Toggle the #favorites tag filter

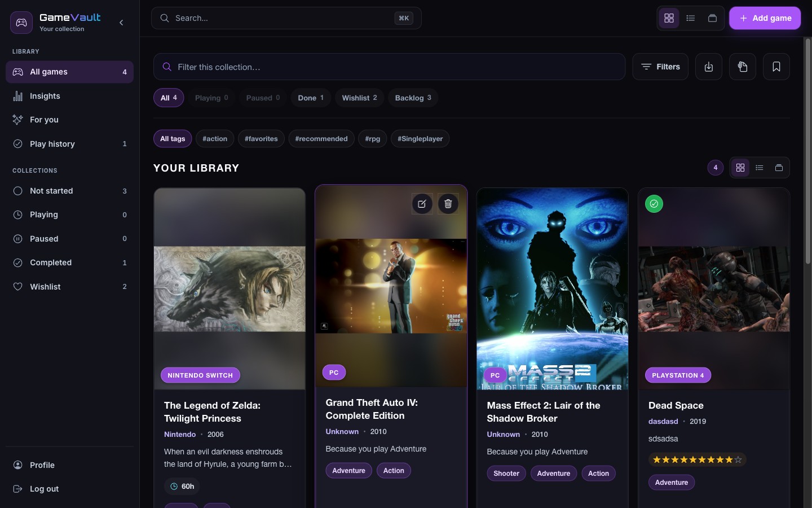(x=261, y=139)
